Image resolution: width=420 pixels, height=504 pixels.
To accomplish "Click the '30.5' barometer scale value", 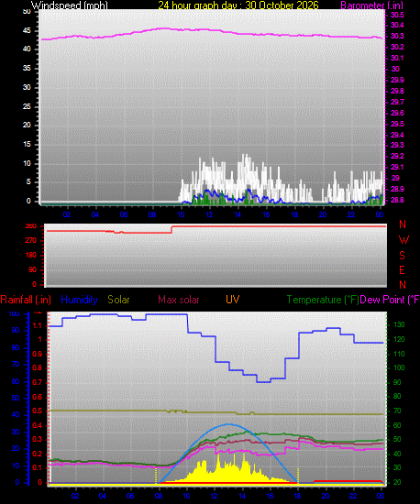I will 397,15.
